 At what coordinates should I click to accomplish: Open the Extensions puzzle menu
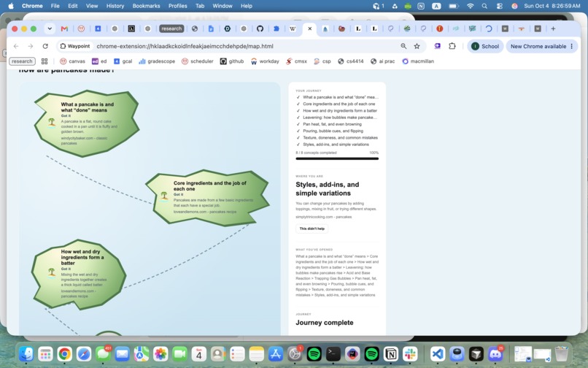(x=452, y=46)
